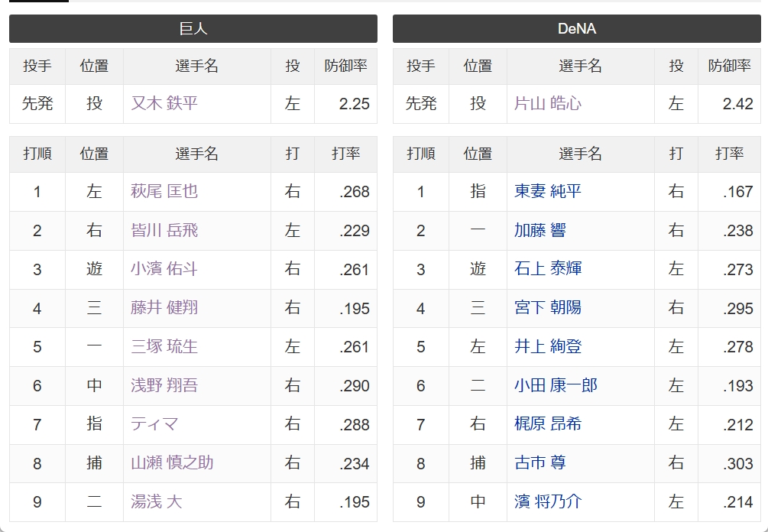
Task: Open the 三塚 琉生 player link
Action: pos(164,347)
